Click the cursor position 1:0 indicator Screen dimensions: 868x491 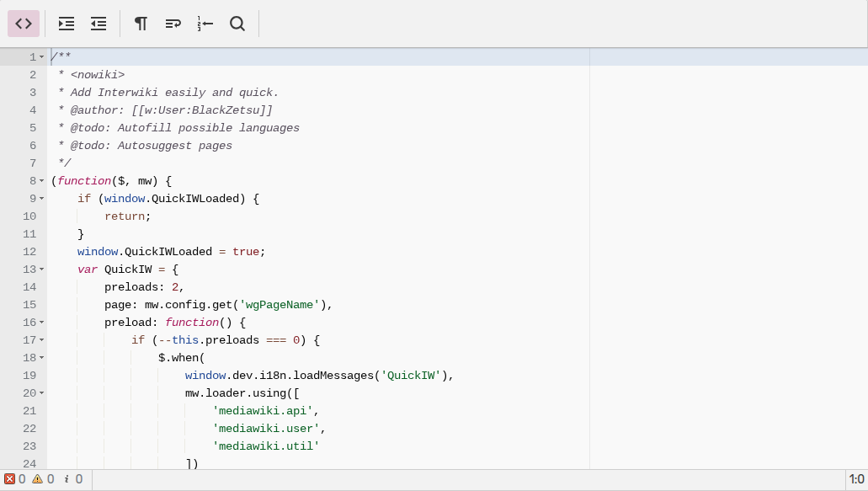pos(857,479)
